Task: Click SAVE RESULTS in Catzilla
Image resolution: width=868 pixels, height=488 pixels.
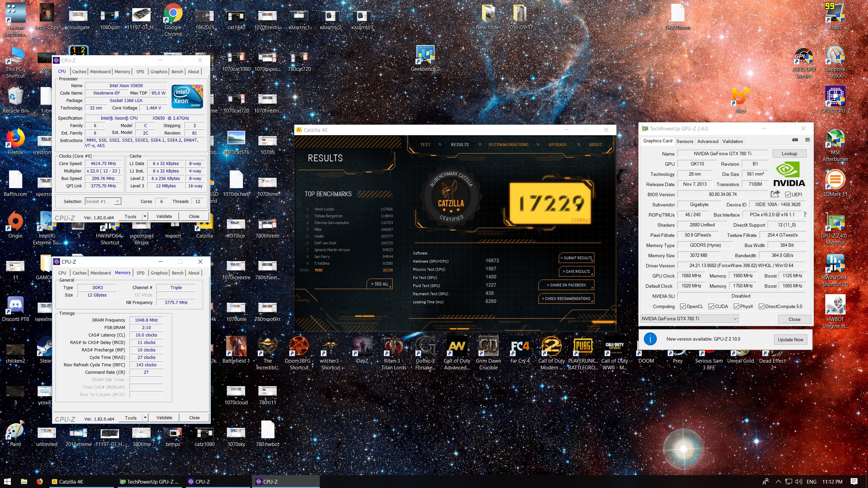Action: 576,271
